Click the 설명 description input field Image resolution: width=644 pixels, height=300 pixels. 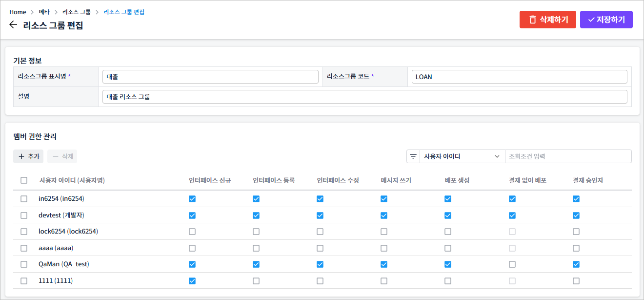365,97
